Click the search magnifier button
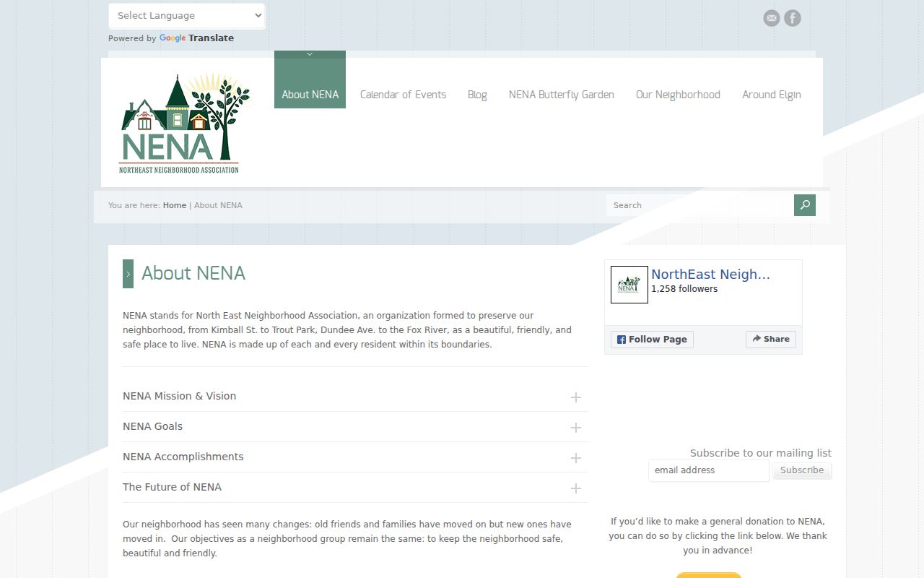The height and width of the screenshot is (578, 924). (x=805, y=205)
